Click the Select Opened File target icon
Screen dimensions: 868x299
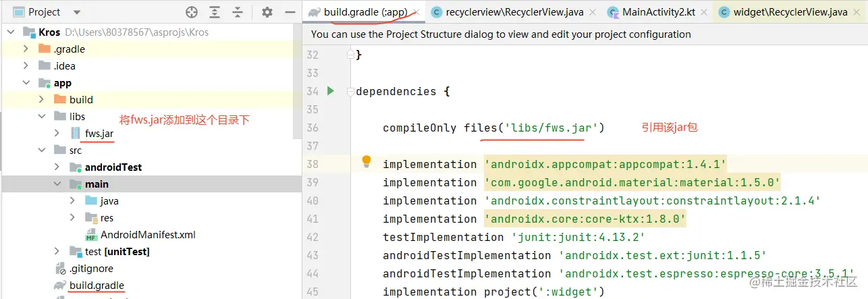[192, 12]
